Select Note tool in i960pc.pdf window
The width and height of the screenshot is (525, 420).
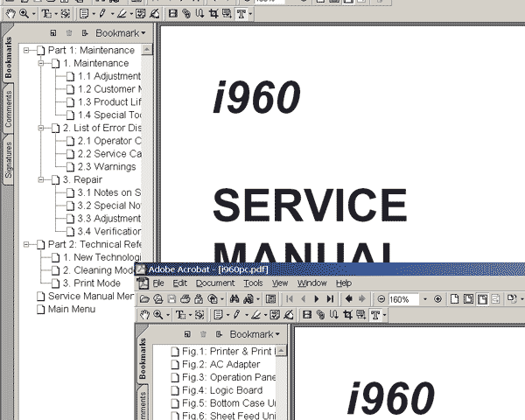218,315
